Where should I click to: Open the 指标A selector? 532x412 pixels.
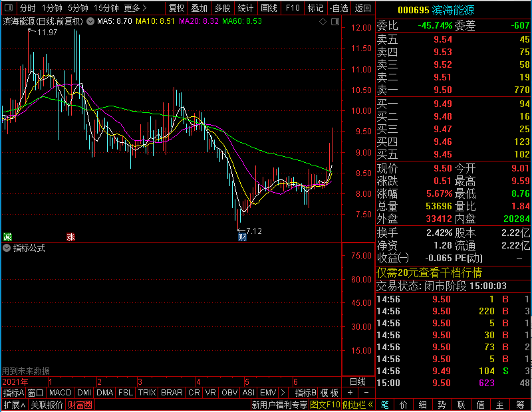[x=13, y=393]
